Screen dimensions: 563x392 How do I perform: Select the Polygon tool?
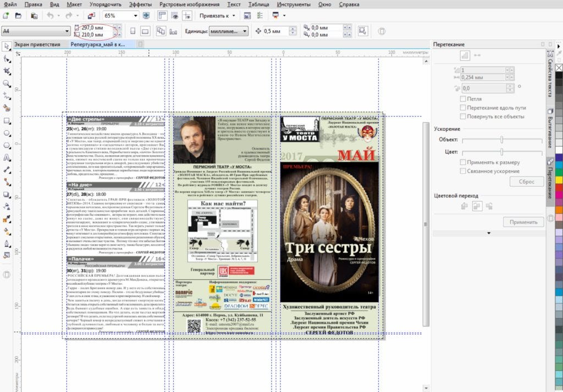coord(7,145)
